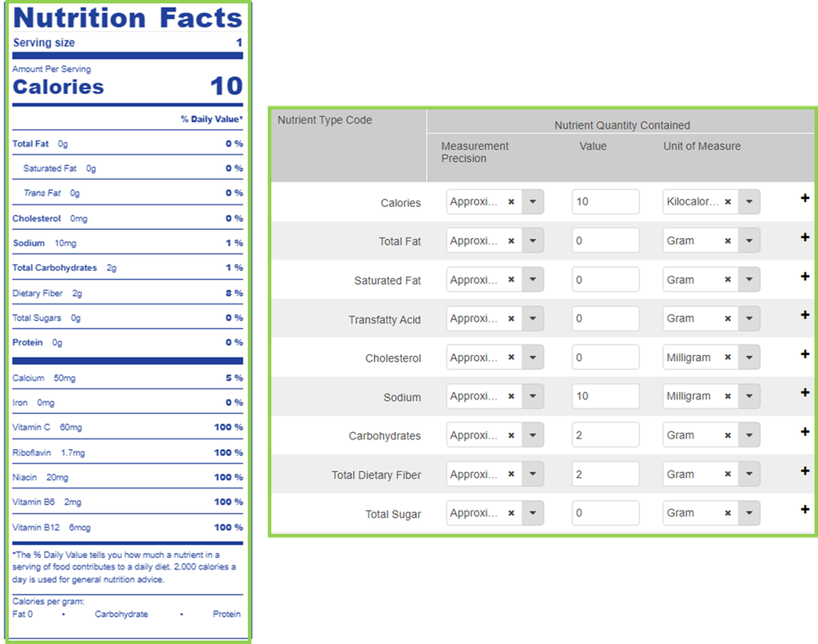Clear the Total Fat measurement precision selection
Screen dimensions: 818x644
pos(511,241)
